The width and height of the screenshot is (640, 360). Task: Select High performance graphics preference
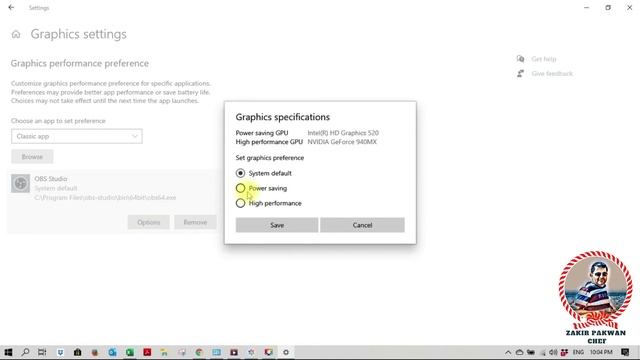pyautogui.click(x=240, y=203)
